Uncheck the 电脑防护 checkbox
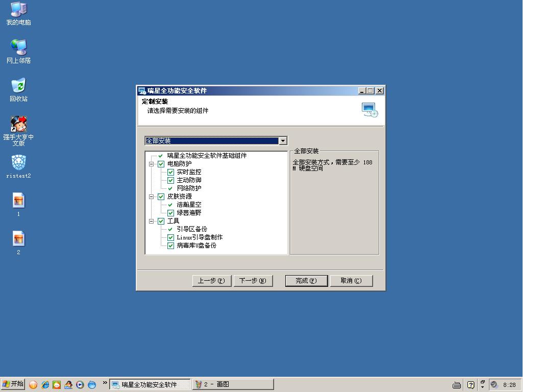The width and height of the screenshot is (543, 392). click(x=161, y=164)
